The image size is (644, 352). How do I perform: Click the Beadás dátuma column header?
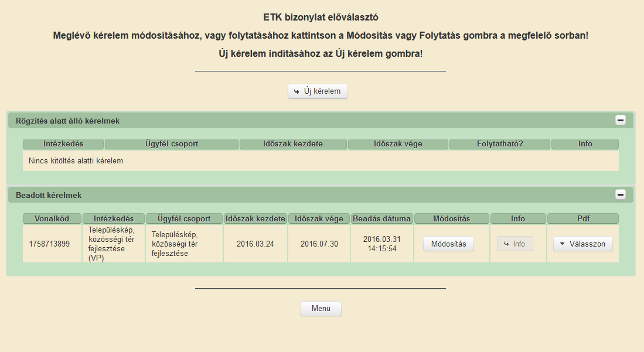[x=382, y=218]
